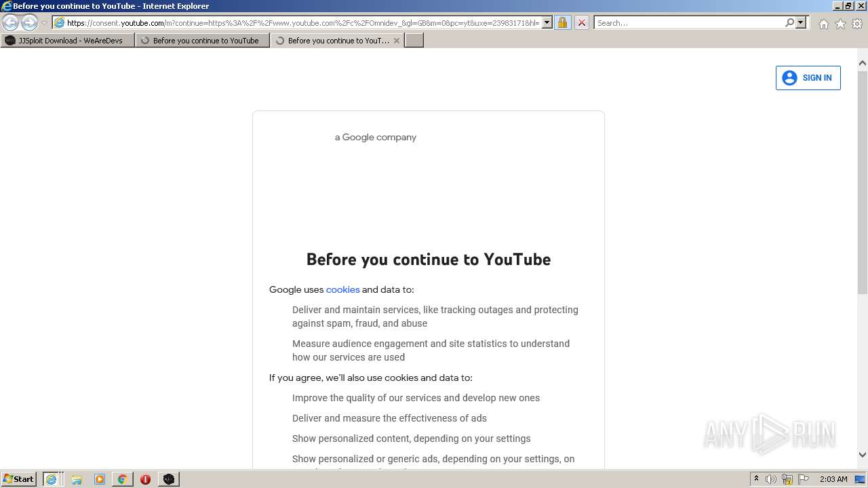Open the black WeAreDevs app taskbar icon
The height and width of the screenshot is (488, 868).
pos(168,479)
